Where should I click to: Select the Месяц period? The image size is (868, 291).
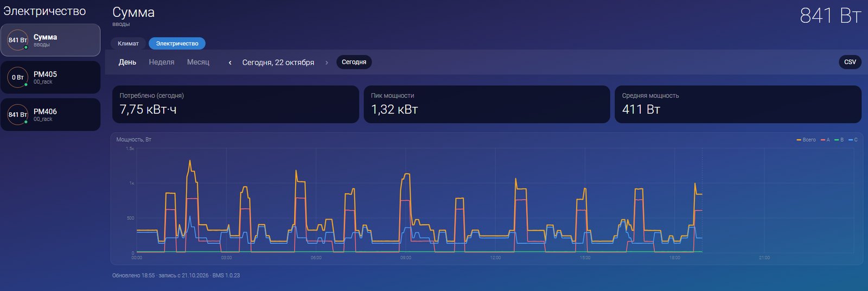pos(198,62)
